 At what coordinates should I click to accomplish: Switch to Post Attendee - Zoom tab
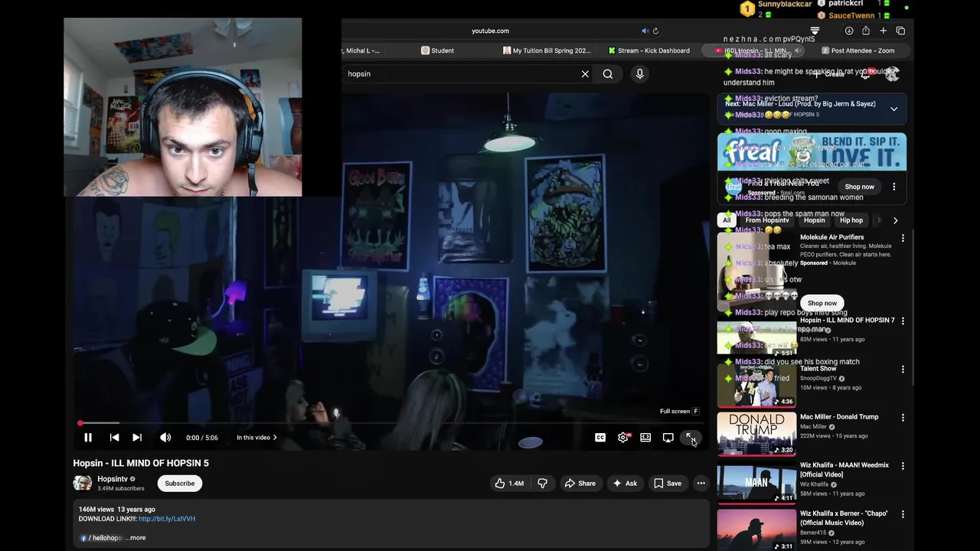(857, 51)
